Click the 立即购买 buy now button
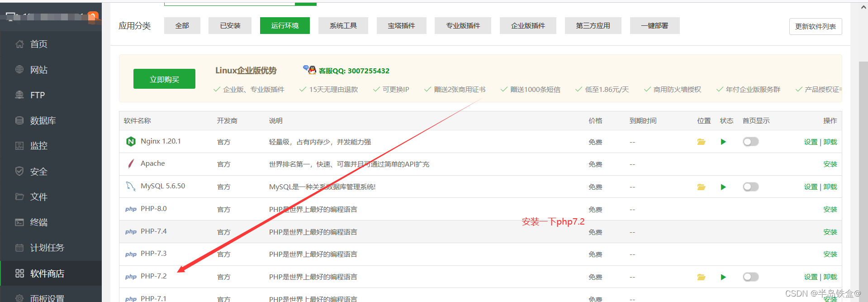Viewport: 868px width, 302px height. point(164,79)
